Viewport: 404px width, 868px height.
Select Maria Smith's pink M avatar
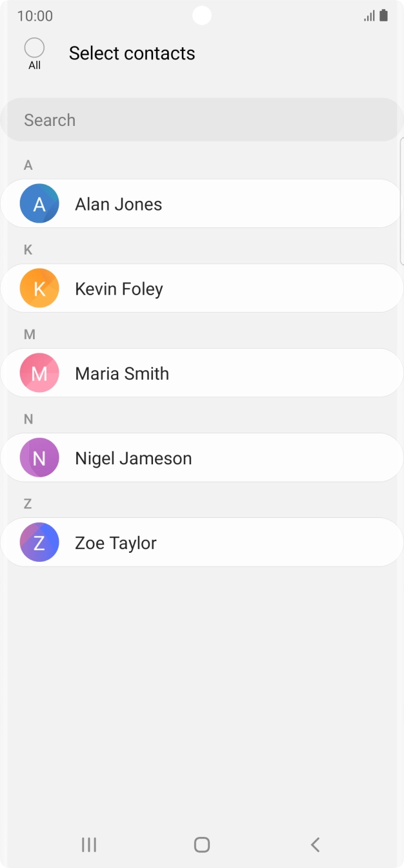[x=39, y=373]
